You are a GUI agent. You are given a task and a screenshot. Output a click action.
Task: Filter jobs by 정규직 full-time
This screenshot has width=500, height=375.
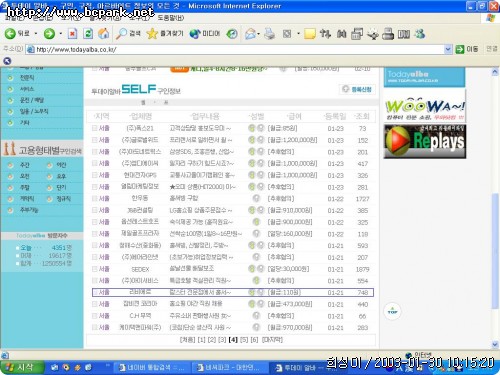click(x=63, y=199)
